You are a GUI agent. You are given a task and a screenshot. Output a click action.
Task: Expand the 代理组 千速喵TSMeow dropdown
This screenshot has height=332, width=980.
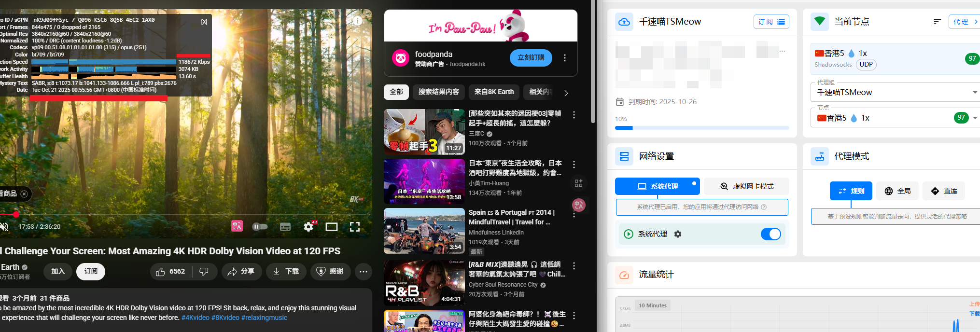click(974, 92)
